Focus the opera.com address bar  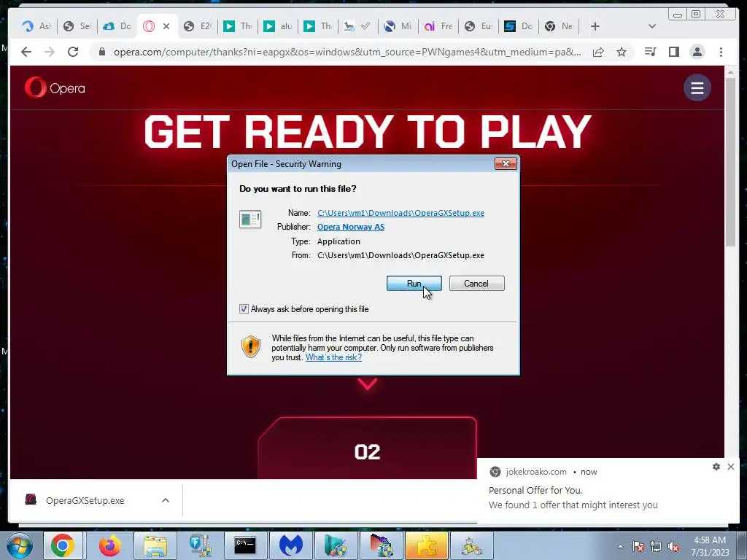[x=347, y=52]
